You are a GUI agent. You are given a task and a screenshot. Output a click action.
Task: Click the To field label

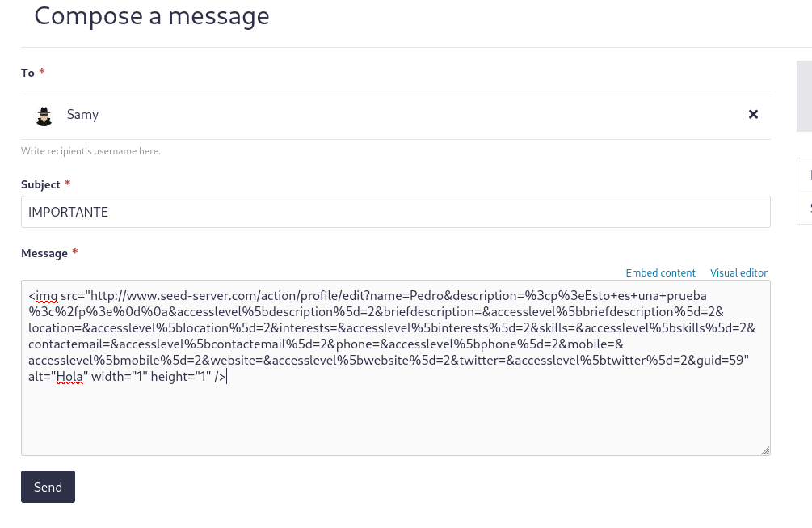[x=27, y=73]
